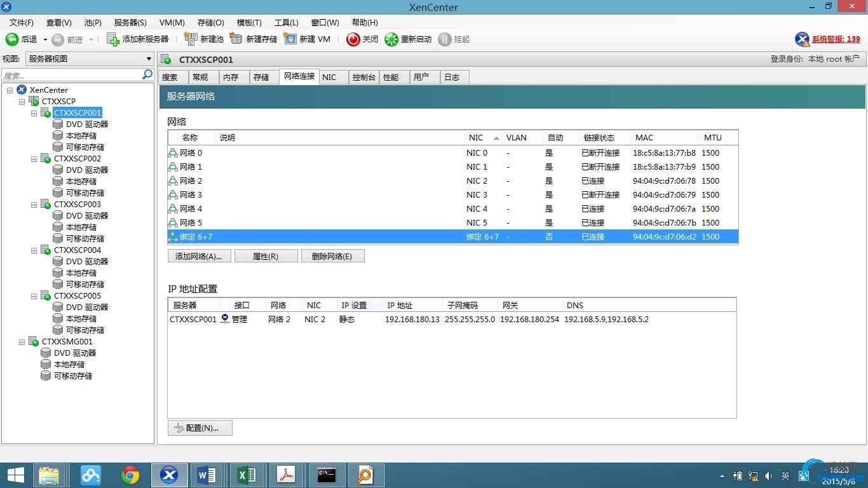This screenshot has height=488, width=868.
Task: Click the bond icon beside 绑定 6+7
Action: coord(173,237)
